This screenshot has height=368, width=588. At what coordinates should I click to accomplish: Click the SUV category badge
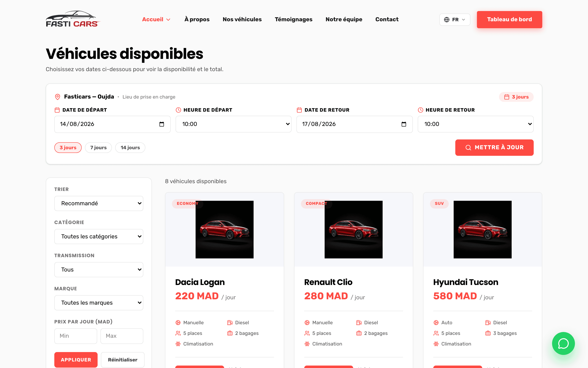click(439, 203)
